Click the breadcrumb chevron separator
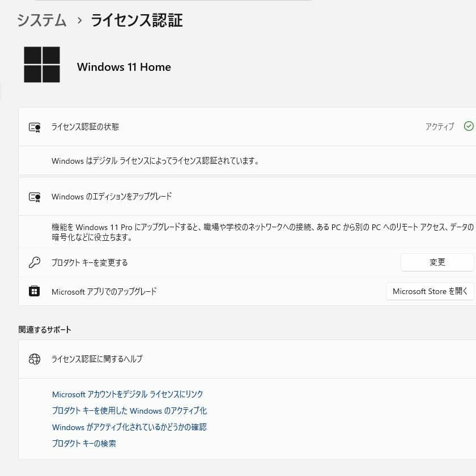476x476 pixels. coord(79,20)
